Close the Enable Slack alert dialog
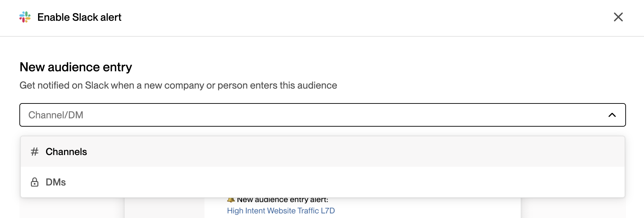This screenshot has height=218, width=644. [x=618, y=17]
